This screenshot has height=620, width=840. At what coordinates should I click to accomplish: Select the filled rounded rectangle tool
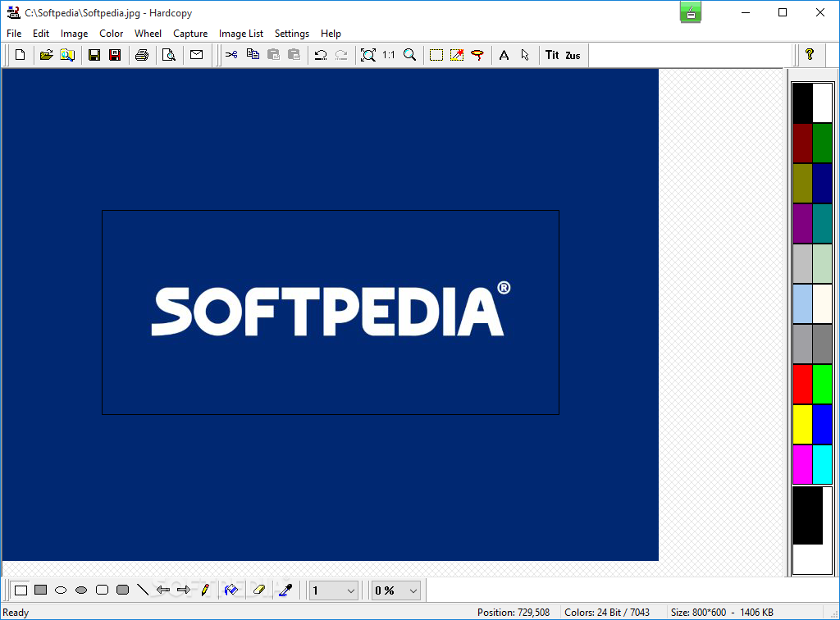(x=123, y=590)
